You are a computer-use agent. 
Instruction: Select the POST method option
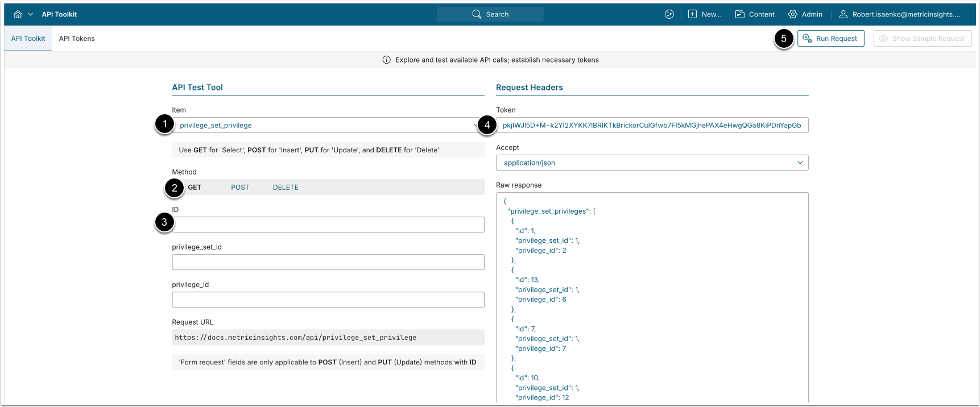tap(240, 187)
